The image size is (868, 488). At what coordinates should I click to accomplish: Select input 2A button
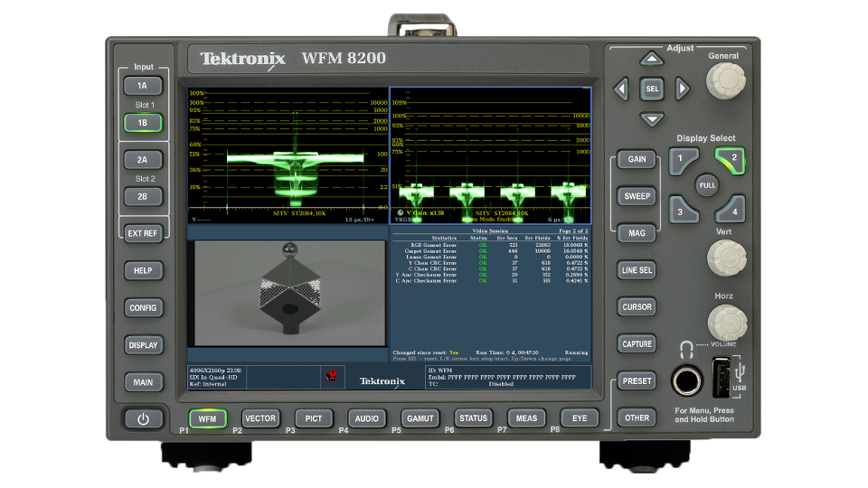(142, 160)
